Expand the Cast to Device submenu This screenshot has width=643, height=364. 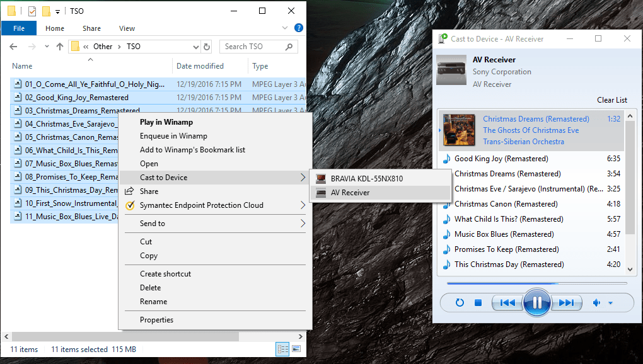coord(216,178)
